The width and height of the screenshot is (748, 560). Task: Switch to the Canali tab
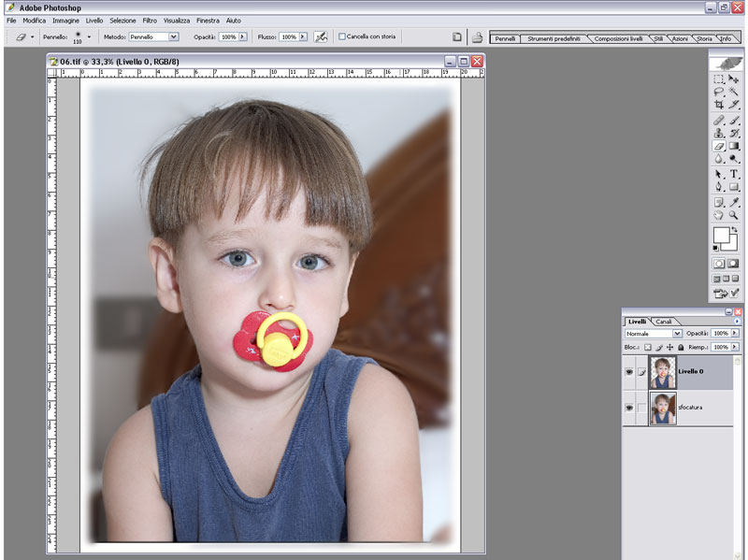pos(662,322)
